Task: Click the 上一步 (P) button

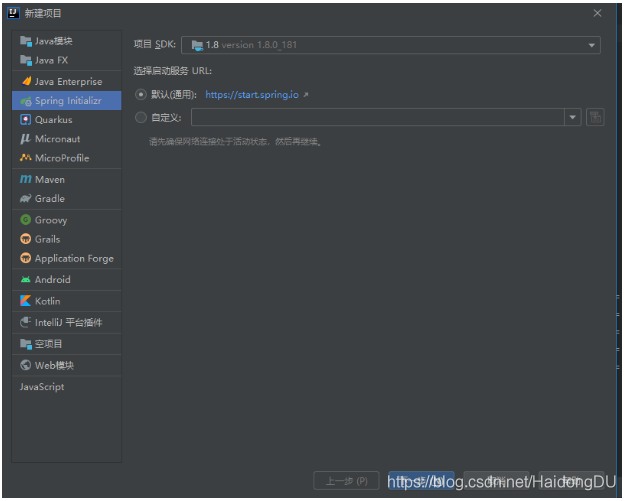Action: (346, 481)
